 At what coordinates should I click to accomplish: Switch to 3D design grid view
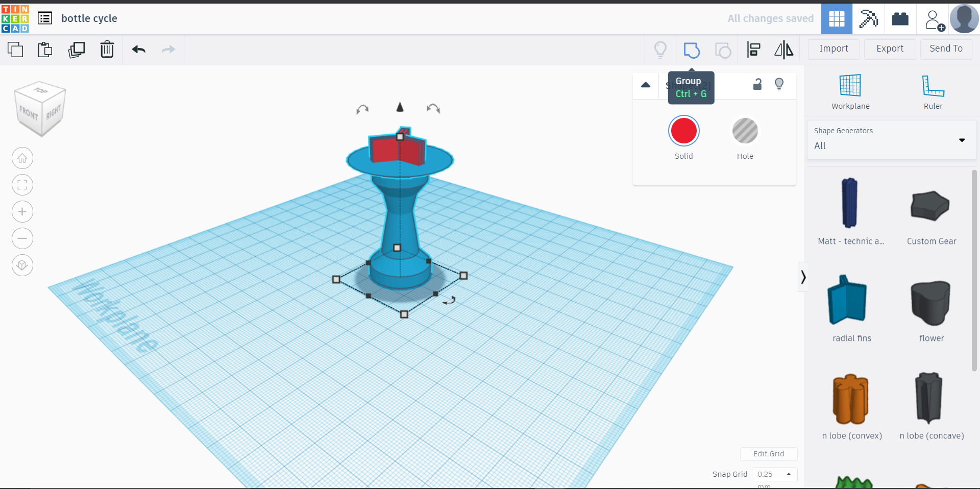tap(837, 19)
